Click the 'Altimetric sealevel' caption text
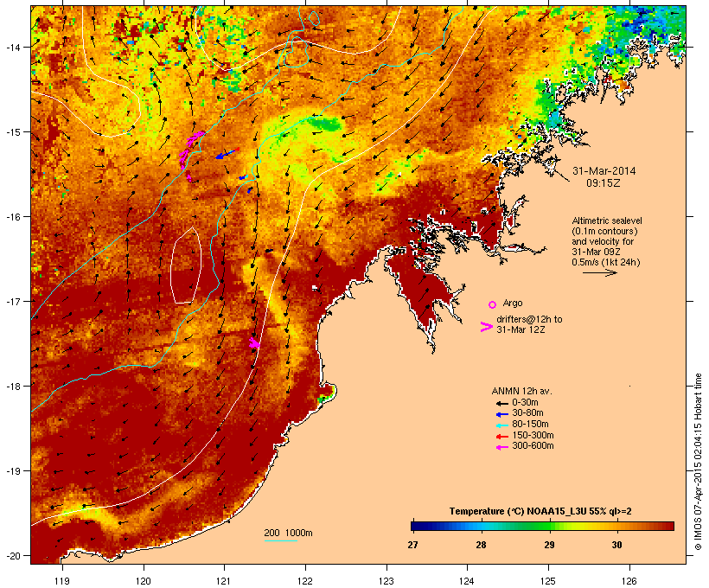The width and height of the screenshot is (709, 588). (x=607, y=220)
